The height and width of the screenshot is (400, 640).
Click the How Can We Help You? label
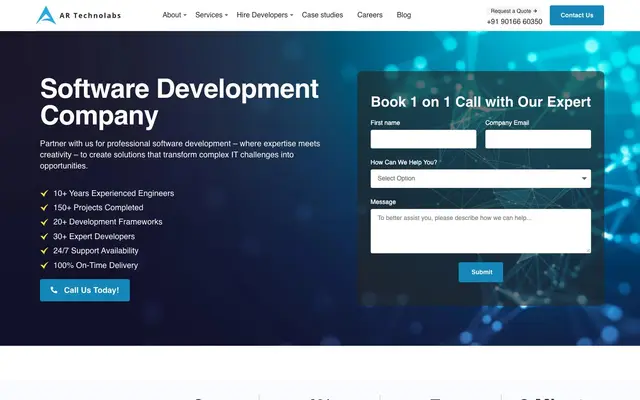404,162
